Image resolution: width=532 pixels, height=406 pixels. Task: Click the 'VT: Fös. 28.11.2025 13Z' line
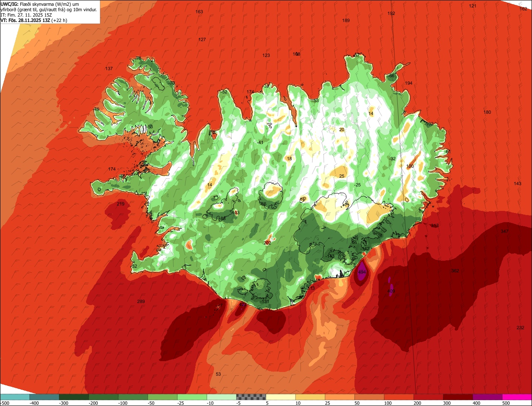click(x=34, y=20)
